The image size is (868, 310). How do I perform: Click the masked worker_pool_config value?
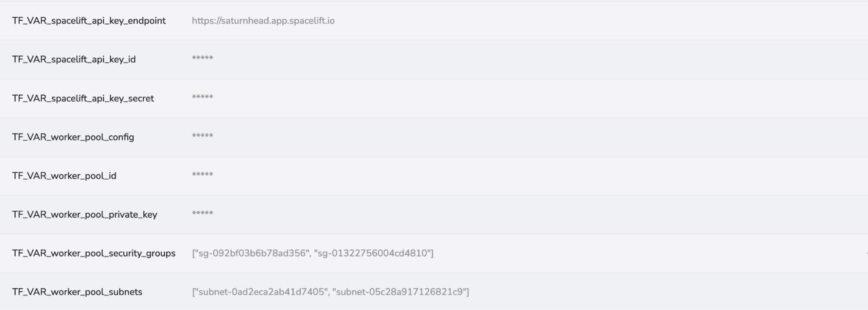click(202, 135)
